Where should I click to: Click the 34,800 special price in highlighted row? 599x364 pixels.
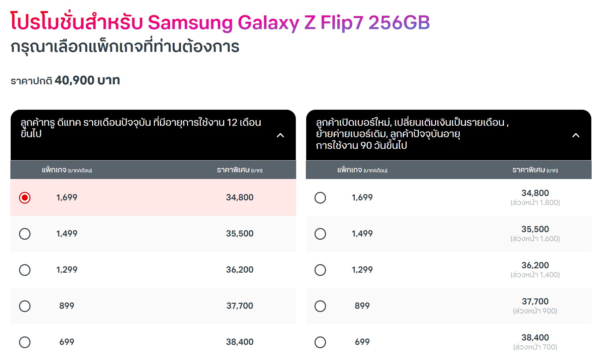click(x=240, y=197)
